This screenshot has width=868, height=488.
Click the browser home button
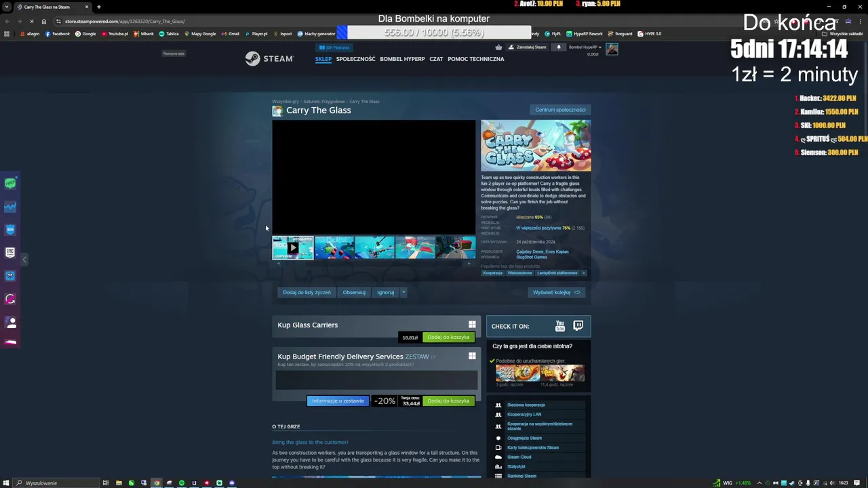click(44, 21)
